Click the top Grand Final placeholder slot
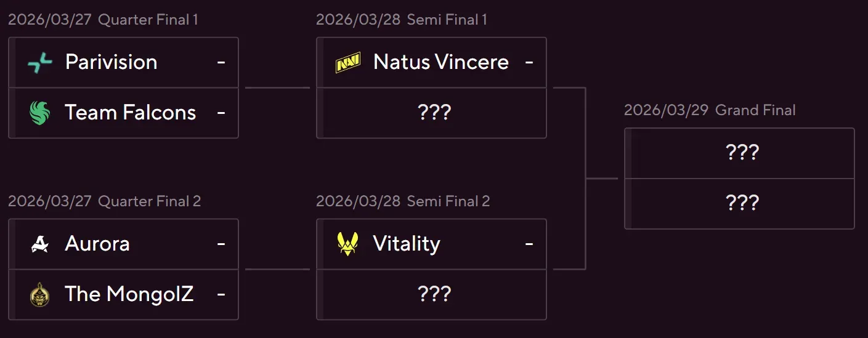This screenshot has height=338, width=868. pyautogui.click(x=742, y=153)
